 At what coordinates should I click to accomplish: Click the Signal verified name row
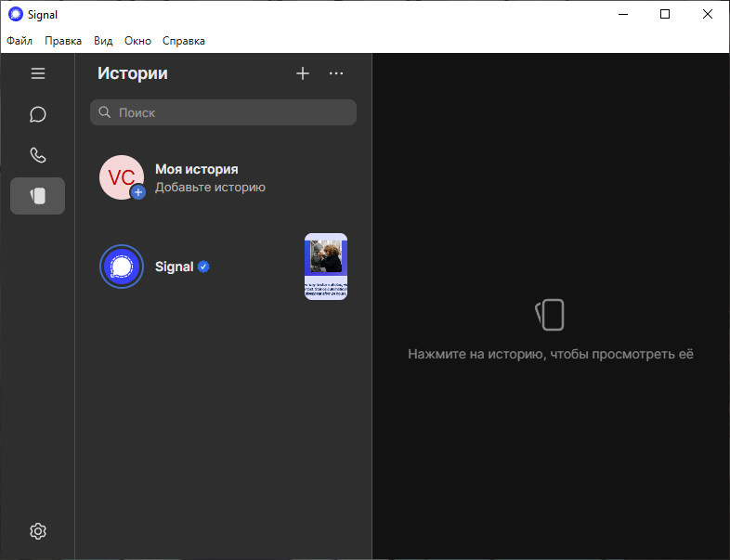click(x=224, y=267)
